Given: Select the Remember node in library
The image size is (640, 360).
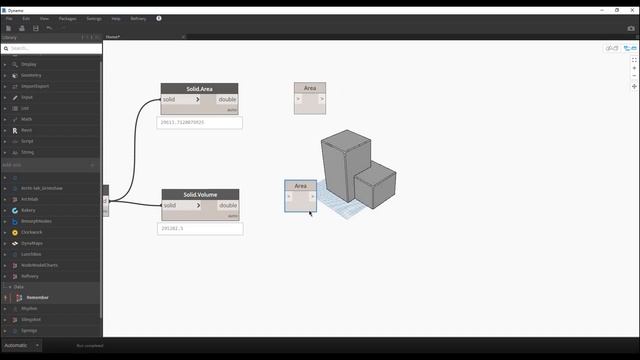Looking at the screenshot, I should [x=51, y=298].
